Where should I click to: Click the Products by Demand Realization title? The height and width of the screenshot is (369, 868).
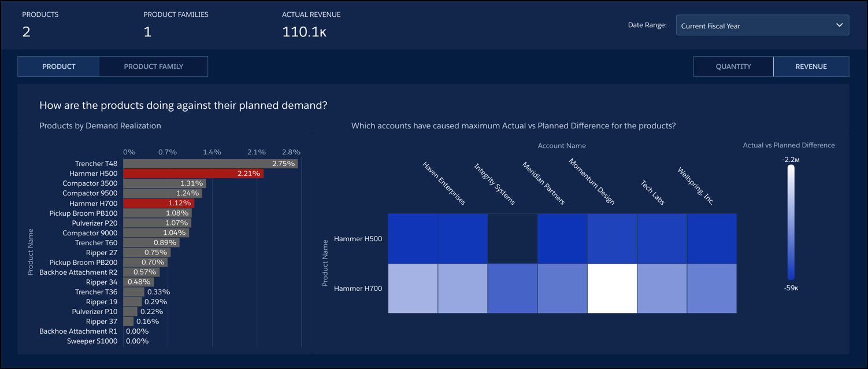click(x=100, y=126)
